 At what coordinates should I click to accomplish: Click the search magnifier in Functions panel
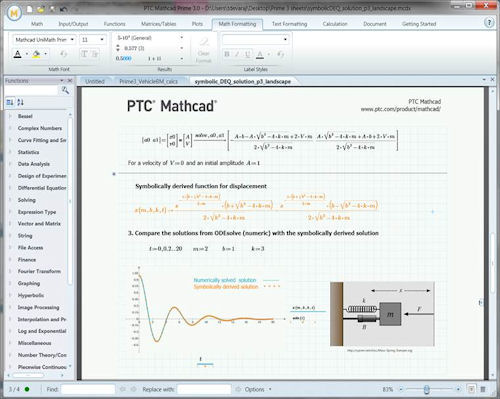coord(65,90)
